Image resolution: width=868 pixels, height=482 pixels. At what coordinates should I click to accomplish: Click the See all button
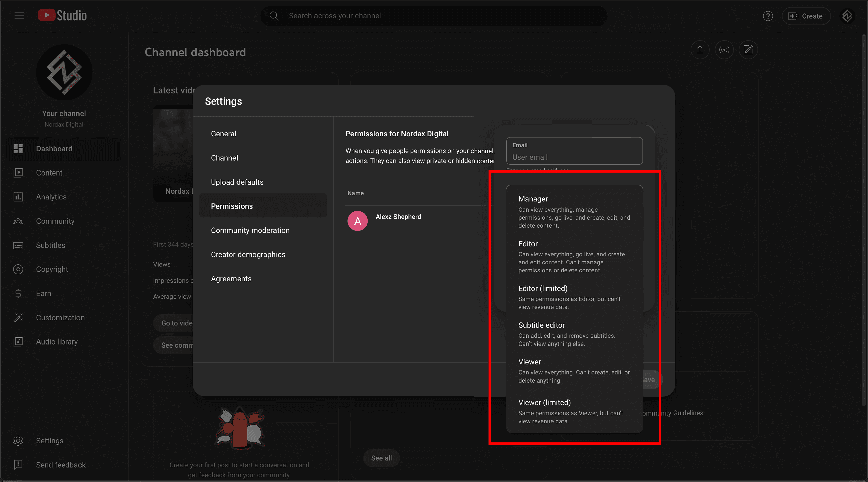point(381,458)
